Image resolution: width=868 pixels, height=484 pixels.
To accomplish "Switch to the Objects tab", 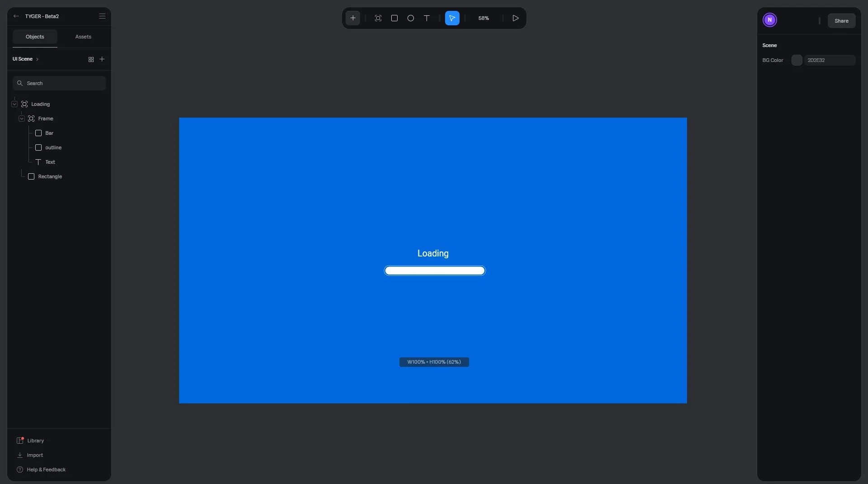I will 35,37.
